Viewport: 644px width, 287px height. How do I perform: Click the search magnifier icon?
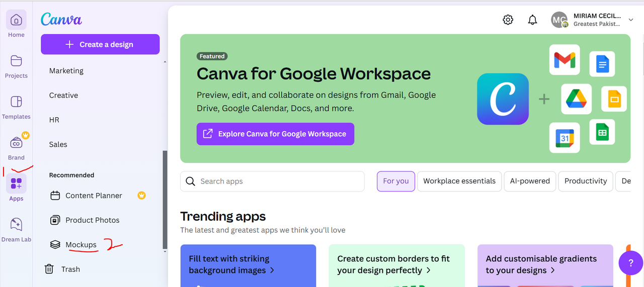click(190, 181)
